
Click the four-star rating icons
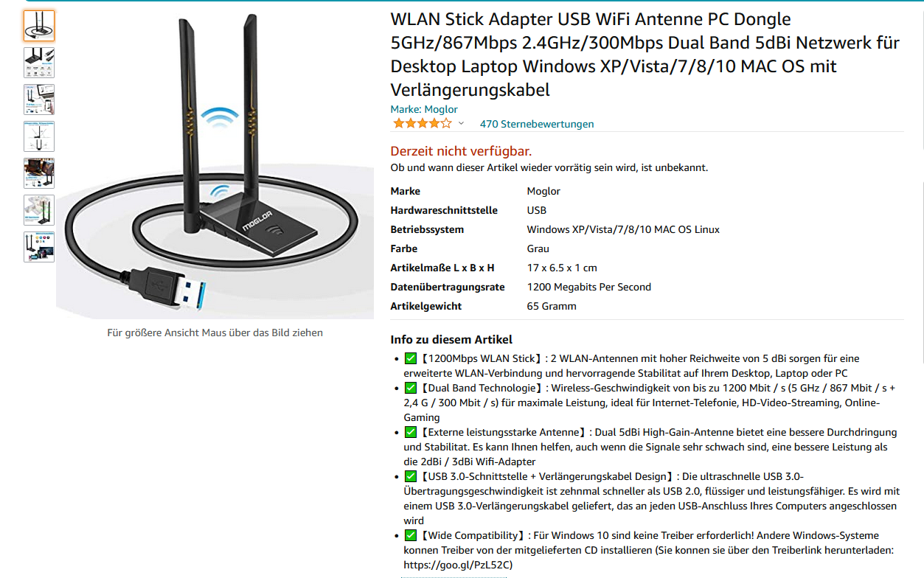(422, 124)
